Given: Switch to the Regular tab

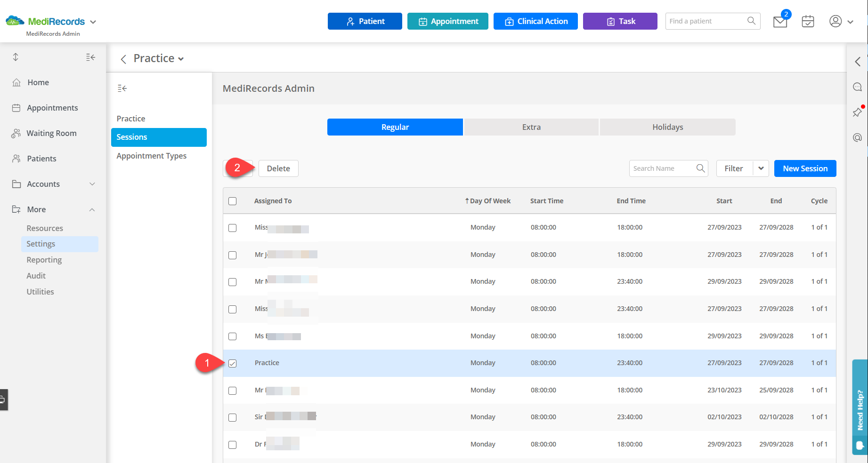Looking at the screenshot, I should (x=395, y=127).
